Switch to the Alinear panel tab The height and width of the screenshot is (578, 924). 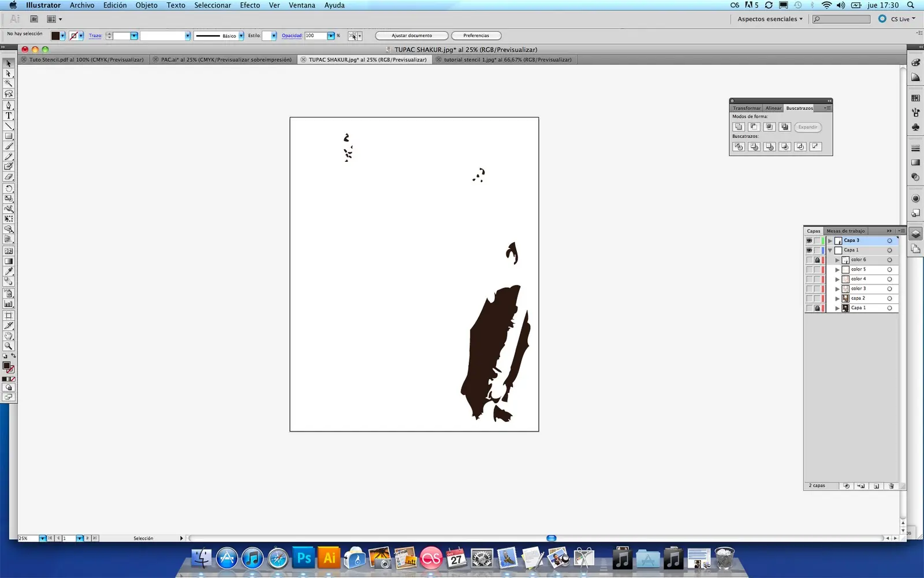click(773, 108)
